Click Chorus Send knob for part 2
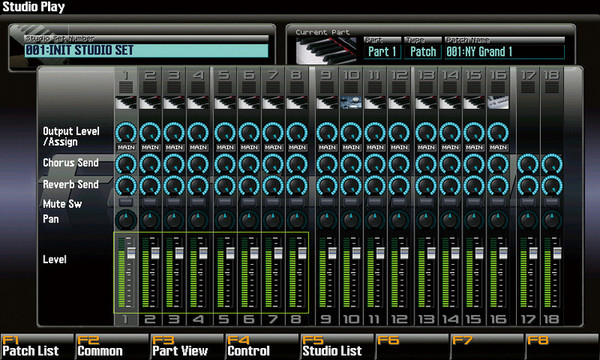 point(150,164)
